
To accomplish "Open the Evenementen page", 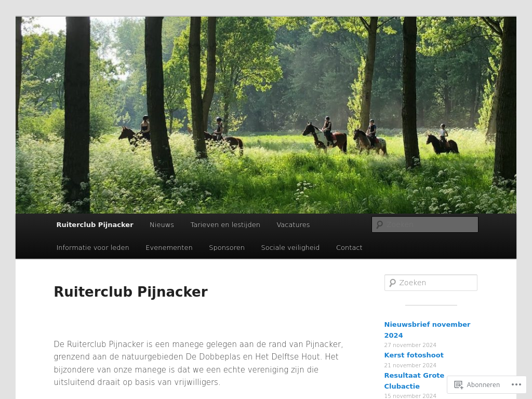I will (169, 248).
